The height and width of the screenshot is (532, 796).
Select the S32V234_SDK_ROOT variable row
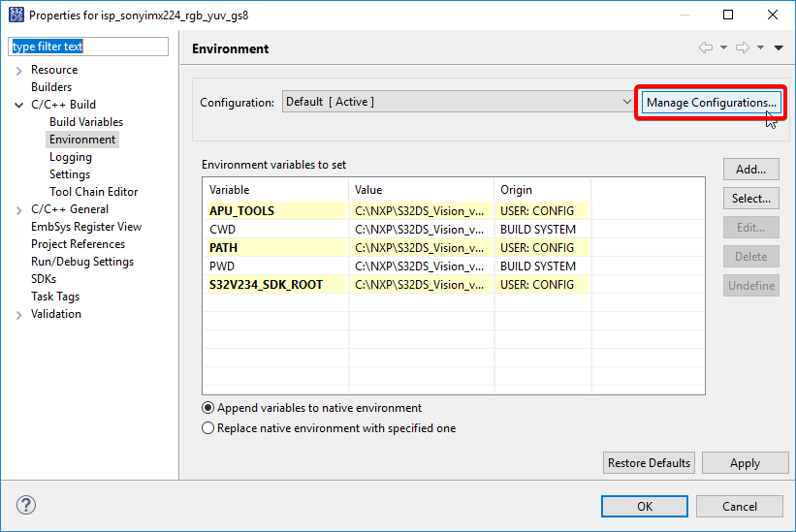click(x=454, y=285)
